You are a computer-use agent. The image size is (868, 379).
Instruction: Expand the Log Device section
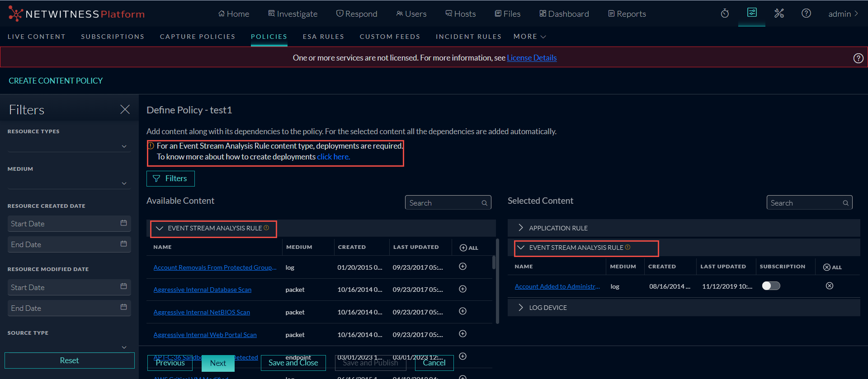521,308
